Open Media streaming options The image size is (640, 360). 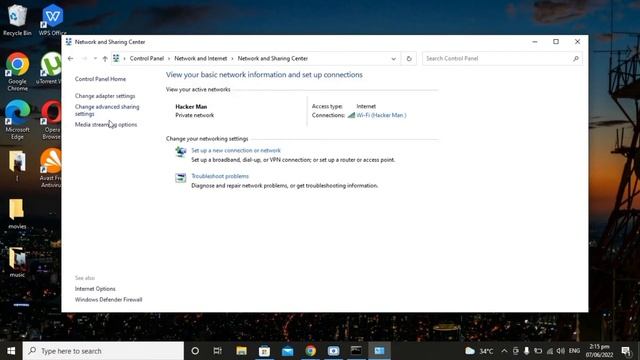point(106,124)
